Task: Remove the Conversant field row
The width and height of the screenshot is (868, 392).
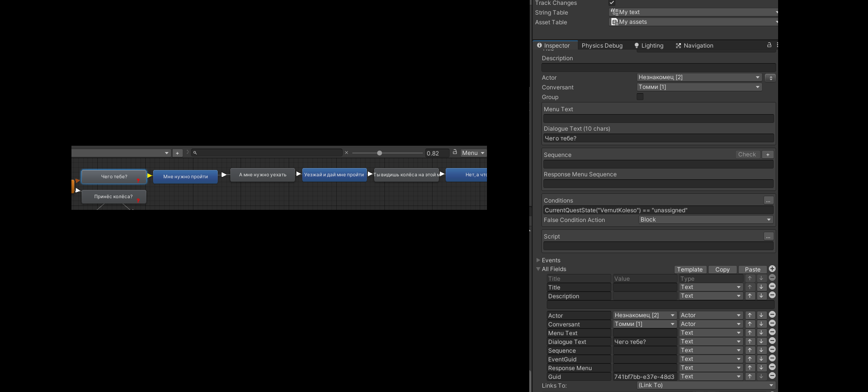Action: [772, 324]
